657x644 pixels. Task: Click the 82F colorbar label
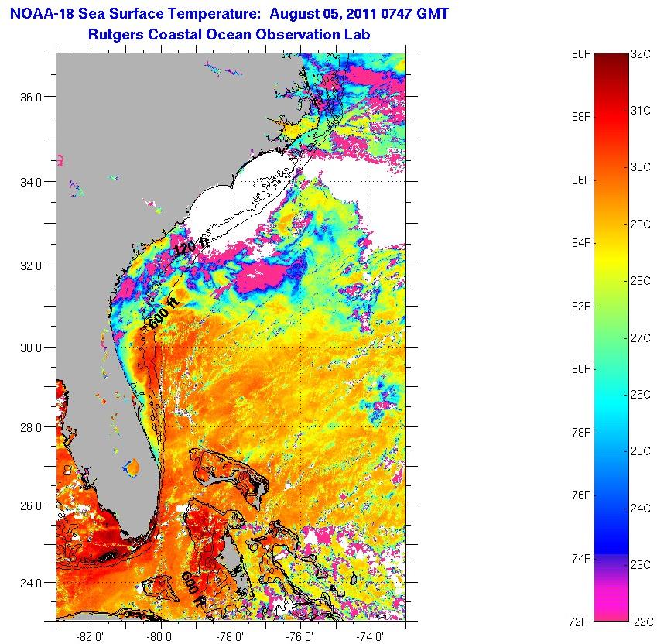(580, 307)
